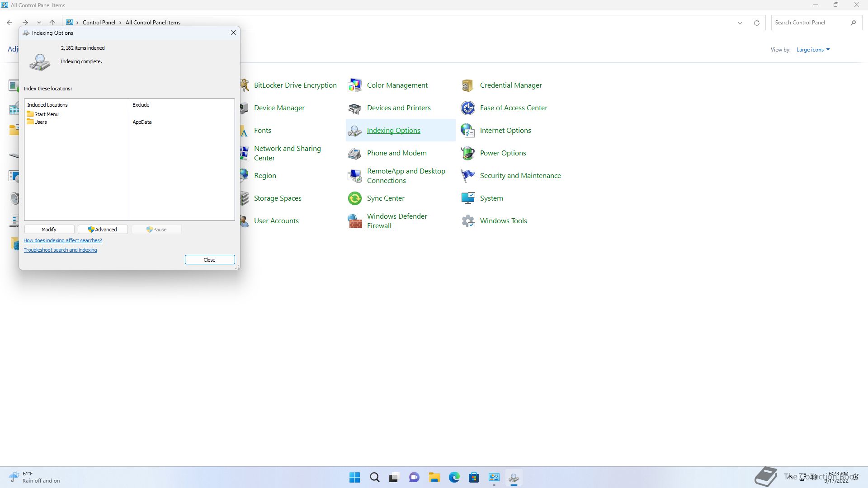Click the Modify button

49,230
